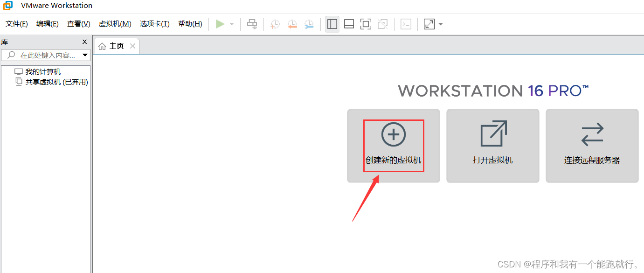Click 打开虚拟机 button
Screen dimensions: 644x273
pyautogui.click(x=493, y=146)
